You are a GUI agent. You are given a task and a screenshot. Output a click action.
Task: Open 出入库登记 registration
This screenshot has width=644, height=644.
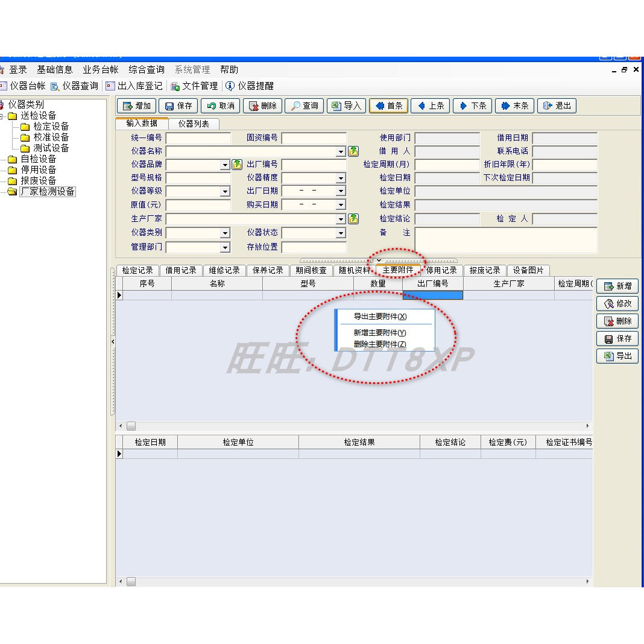[134, 86]
